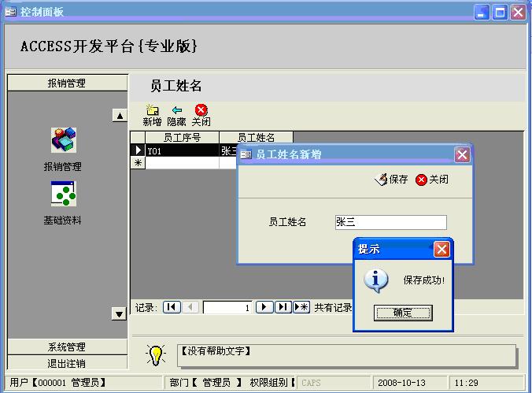Maximize the 控制面板 window
The height and width of the screenshot is (393, 532).
pos(500,13)
